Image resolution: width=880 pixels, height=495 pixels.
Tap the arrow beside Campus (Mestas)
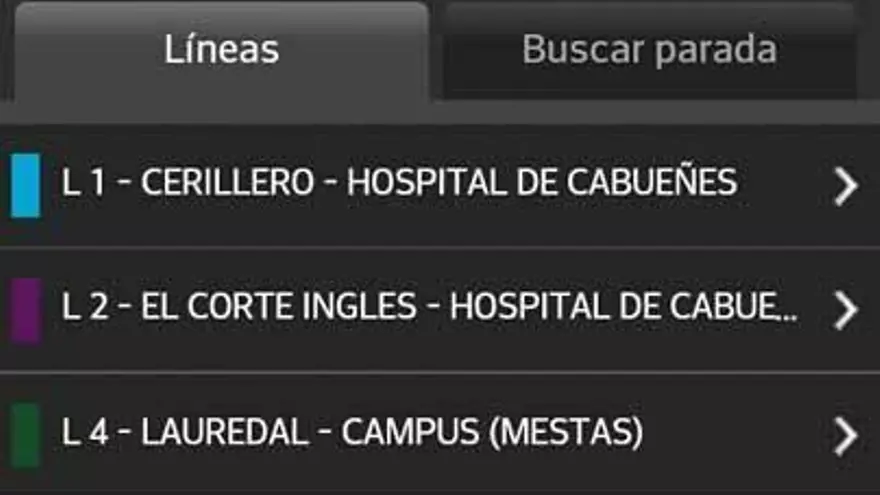pos(845,435)
